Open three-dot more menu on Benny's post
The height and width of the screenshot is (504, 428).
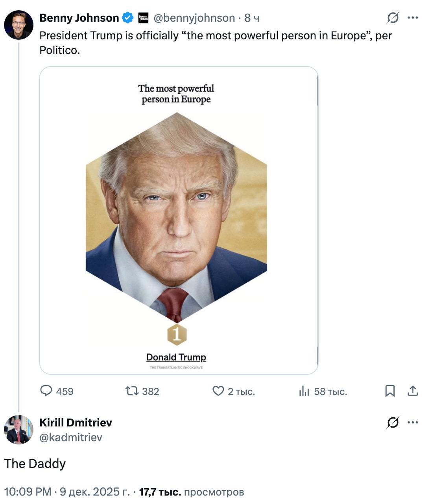[x=413, y=18]
